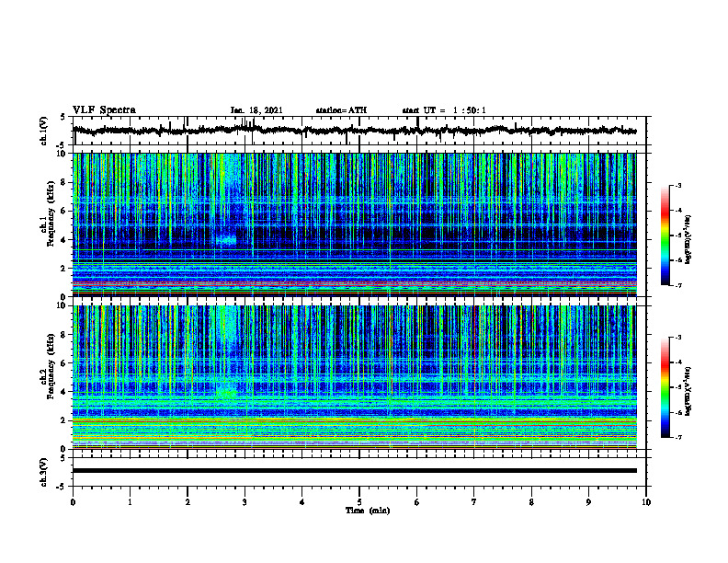Click the ch.2 color scale bar
Screen dimensions: 728x563
pyautogui.click(x=665, y=387)
